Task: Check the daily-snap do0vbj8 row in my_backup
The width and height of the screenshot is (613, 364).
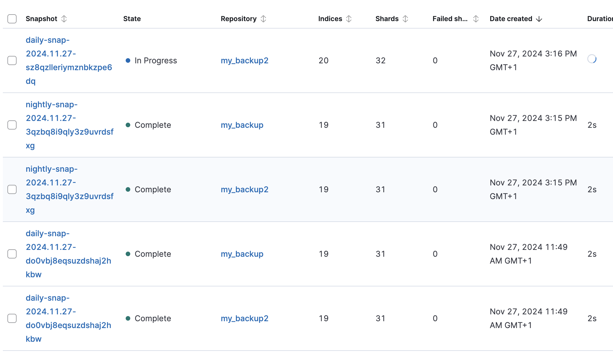Action: click(12, 254)
